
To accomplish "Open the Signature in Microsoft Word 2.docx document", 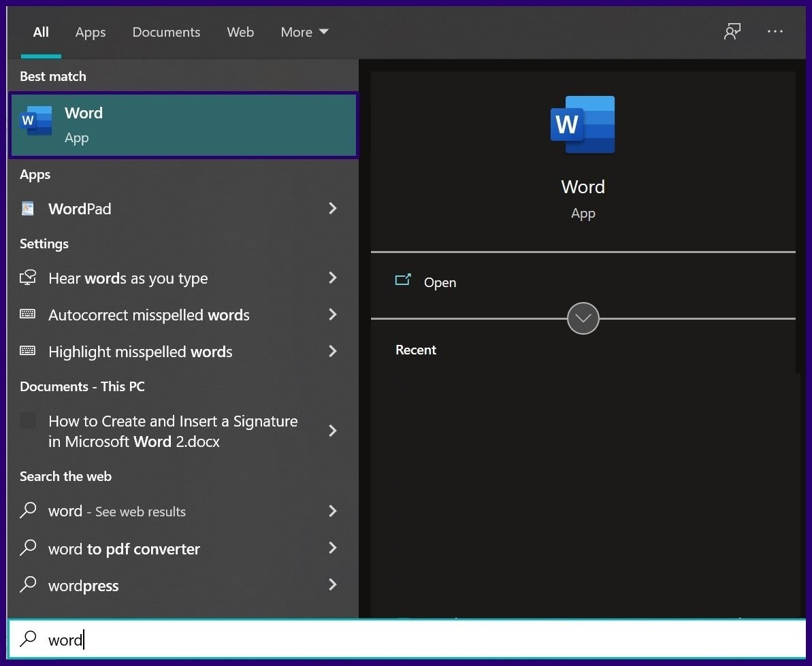I will pyautogui.click(x=173, y=431).
